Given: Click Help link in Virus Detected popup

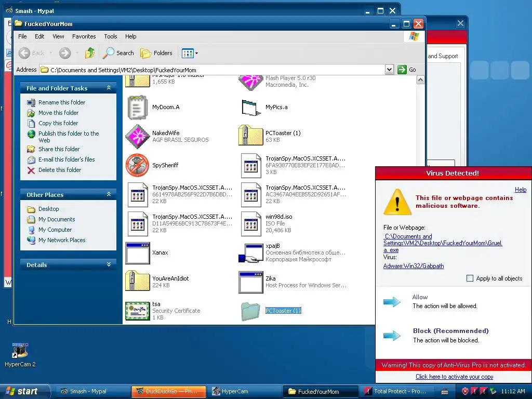Looking at the screenshot, I should (521, 190).
